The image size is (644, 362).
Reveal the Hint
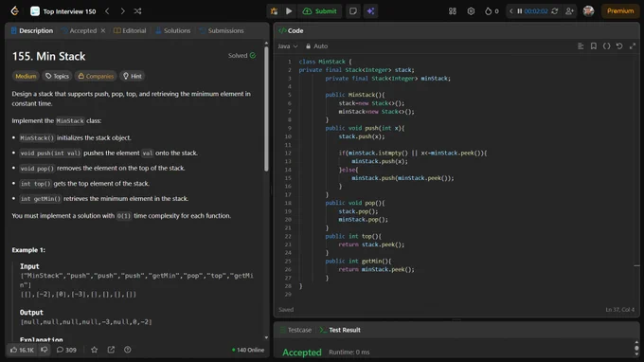coord(133,76)
